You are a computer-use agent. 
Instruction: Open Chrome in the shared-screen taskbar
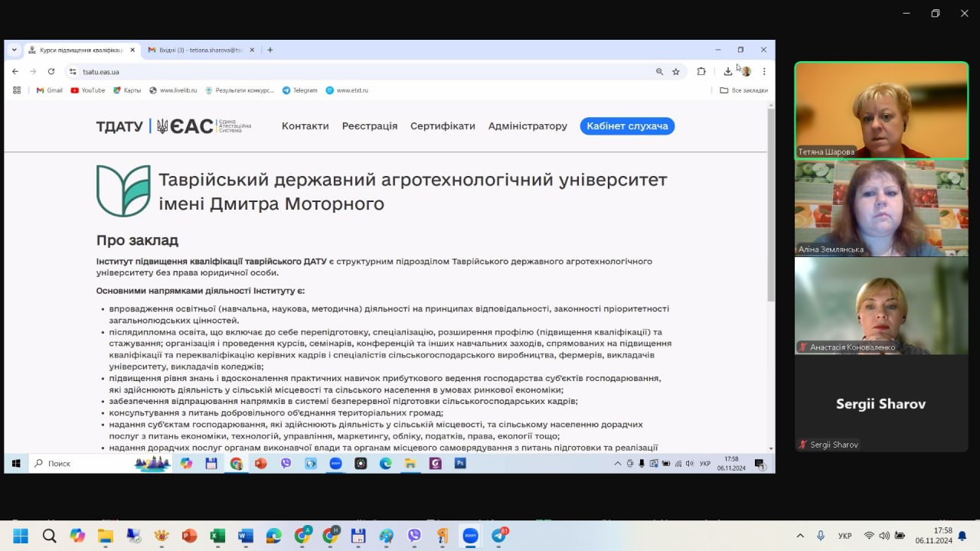point(236,463)
